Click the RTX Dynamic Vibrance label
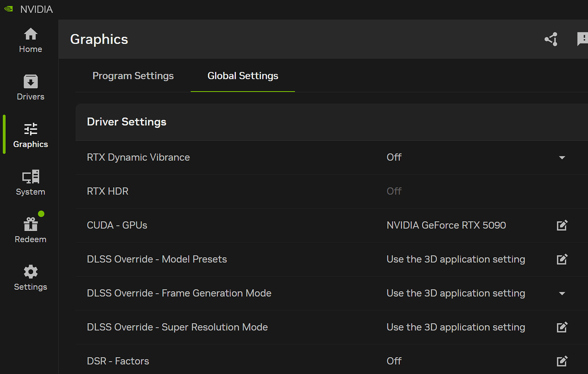Screen dimensions: 588x374 (x=138, y=157)
